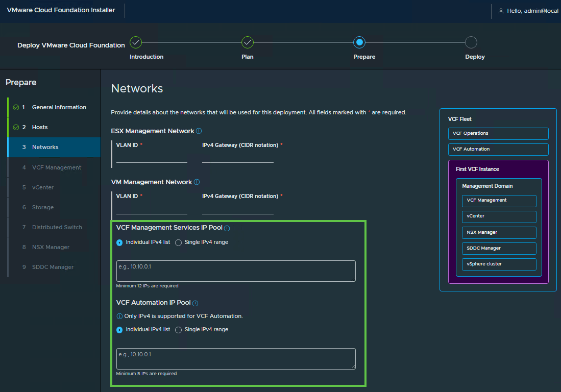Screen dimensions: 561x392
Task: Click the First VCF Instance heading
Action: click(477, 169)
